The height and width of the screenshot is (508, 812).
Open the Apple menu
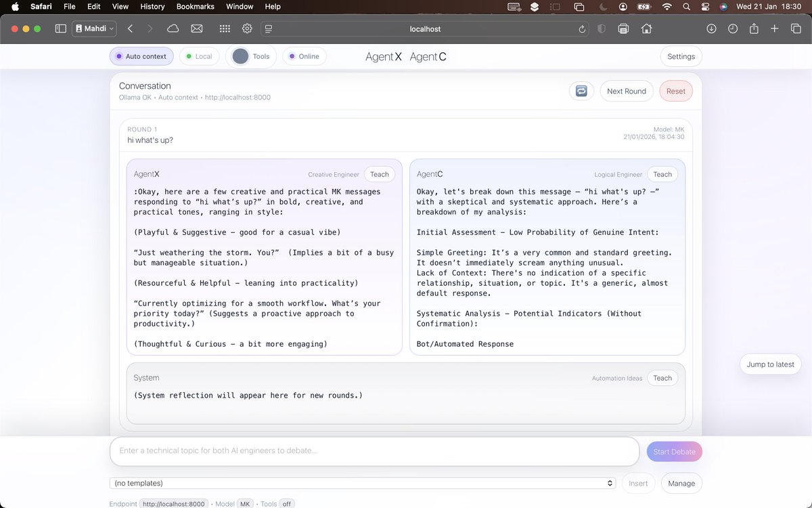15,7
